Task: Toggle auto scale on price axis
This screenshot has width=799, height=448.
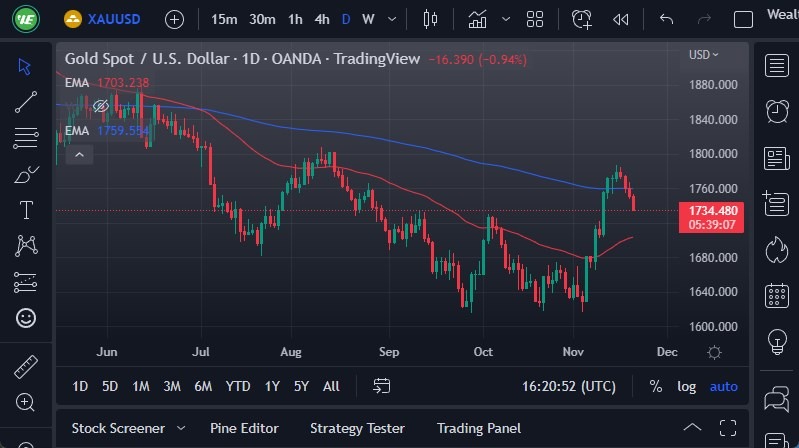Action: pos(723,386)
